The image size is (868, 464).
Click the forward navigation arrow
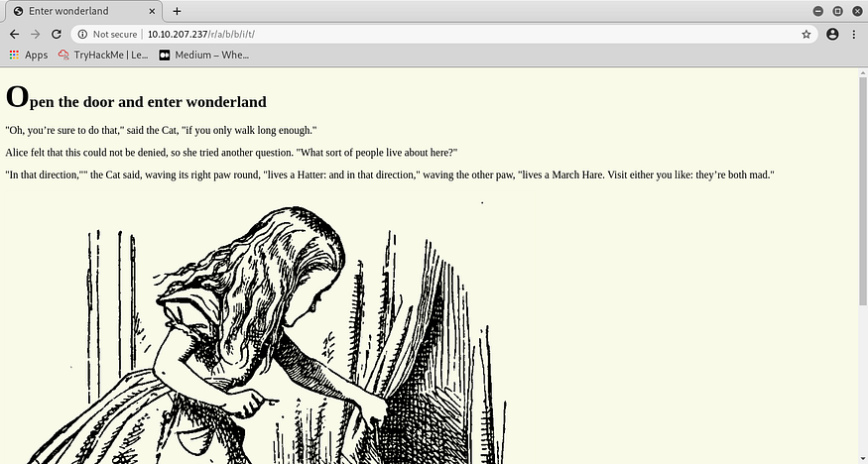tap(36, 35)
